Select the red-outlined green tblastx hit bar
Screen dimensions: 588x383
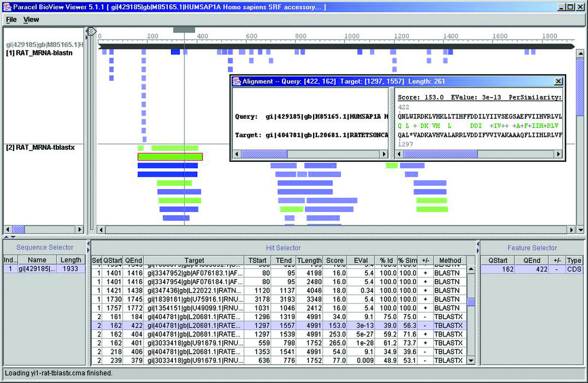coord(170,157)
